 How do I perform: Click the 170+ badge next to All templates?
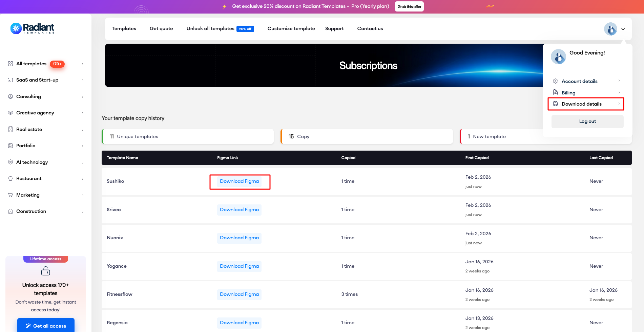[x=57, y=64]
